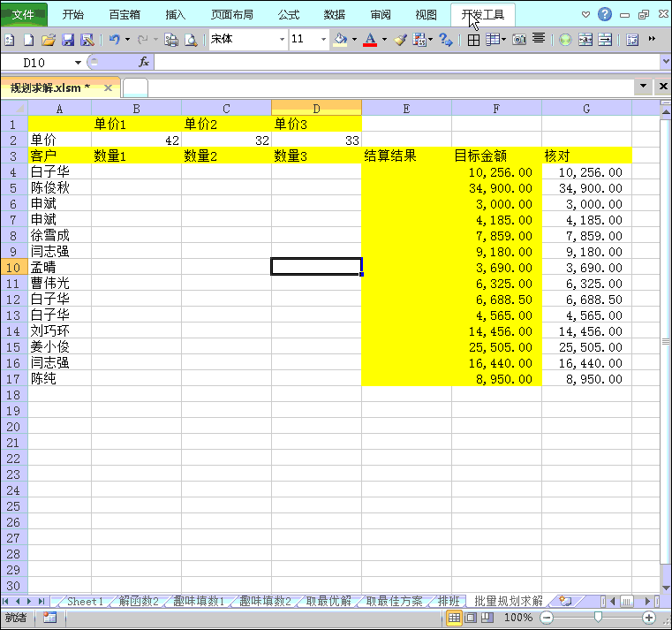Switch to the 公式 ribbon tab
The width and height of the screenshot is (672, 630).
[288, 15]
